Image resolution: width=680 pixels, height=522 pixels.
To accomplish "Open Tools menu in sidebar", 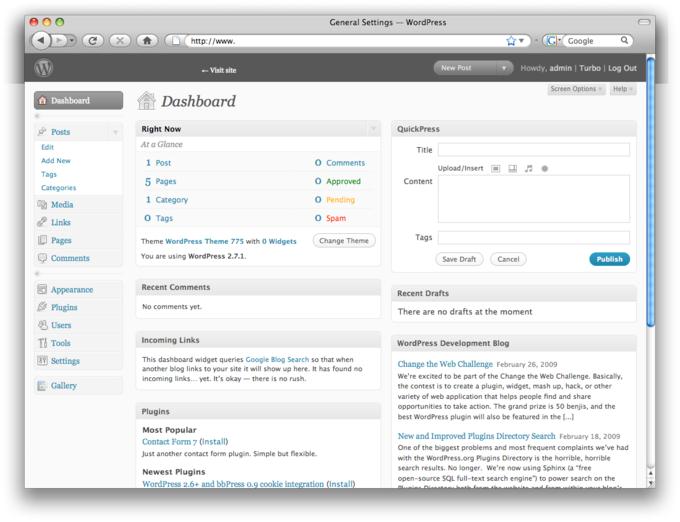I will (x=60, y=343).
